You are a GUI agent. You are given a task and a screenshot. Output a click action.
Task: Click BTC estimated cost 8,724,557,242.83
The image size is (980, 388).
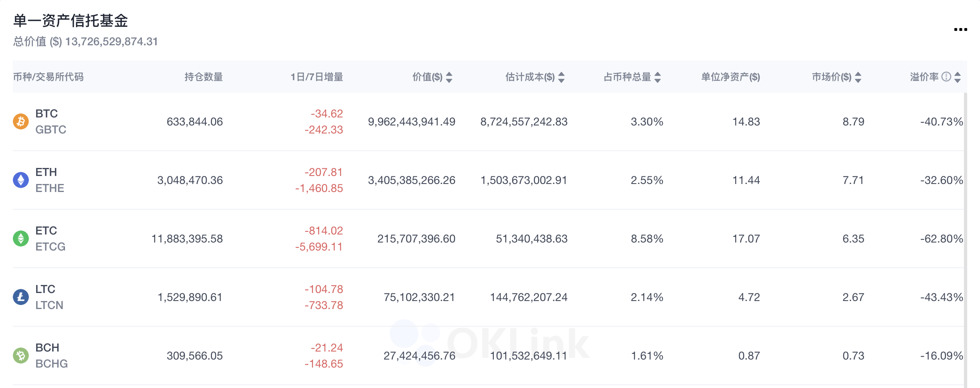pos(524,121)
